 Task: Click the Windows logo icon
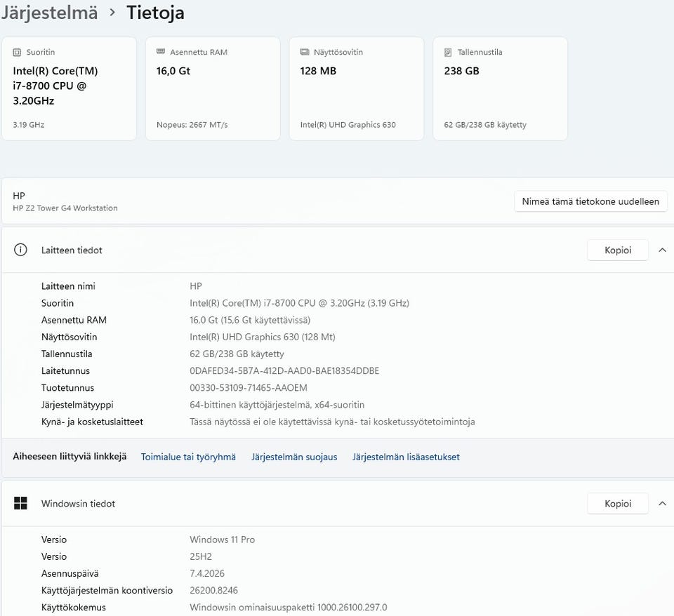coord(20,503)
